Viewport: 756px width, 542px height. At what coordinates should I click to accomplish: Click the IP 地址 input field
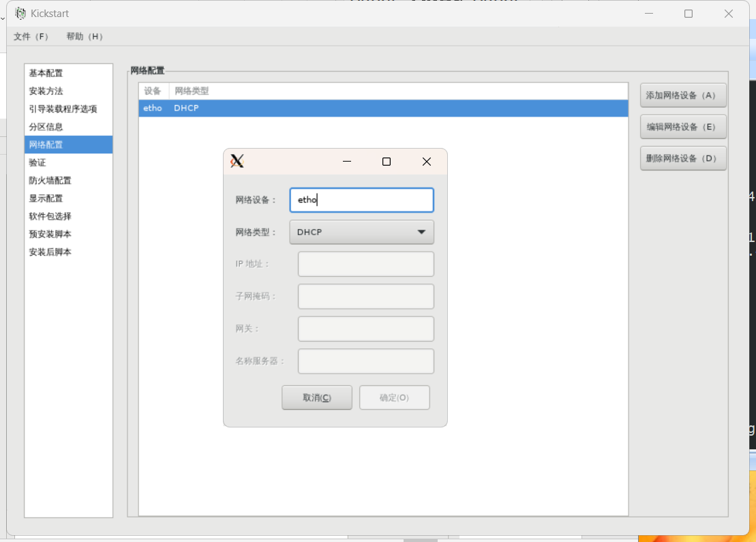coord(366,264)
